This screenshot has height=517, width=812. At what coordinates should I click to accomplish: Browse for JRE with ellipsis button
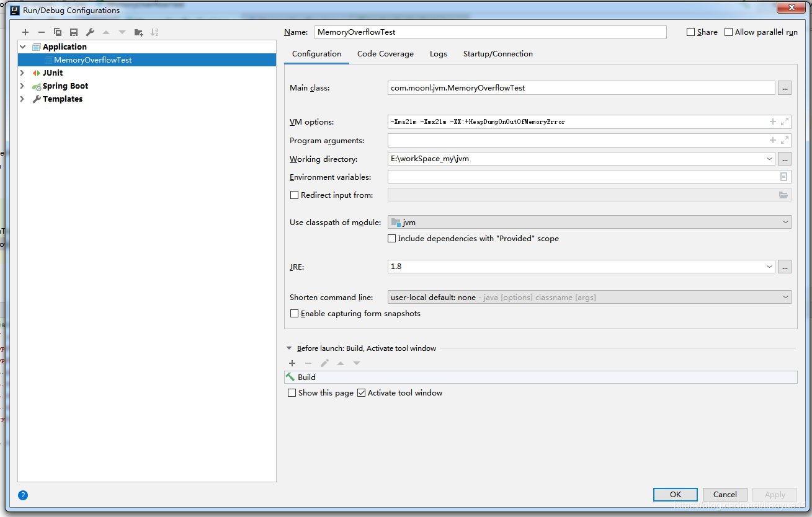pyautogui.click(x=785, y=267)
